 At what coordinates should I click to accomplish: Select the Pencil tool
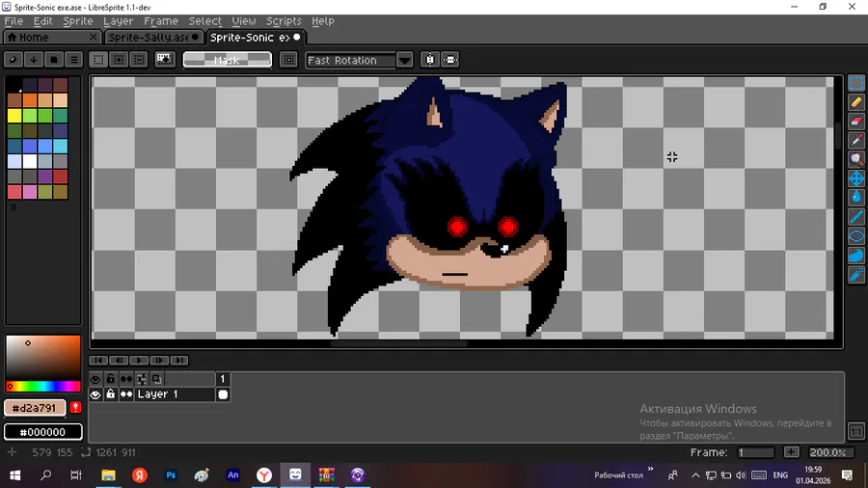pos(855,102)
